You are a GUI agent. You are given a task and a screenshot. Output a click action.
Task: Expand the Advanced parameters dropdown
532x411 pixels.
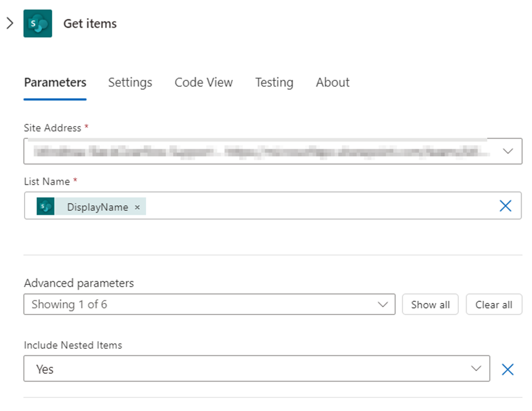[382, 304]
